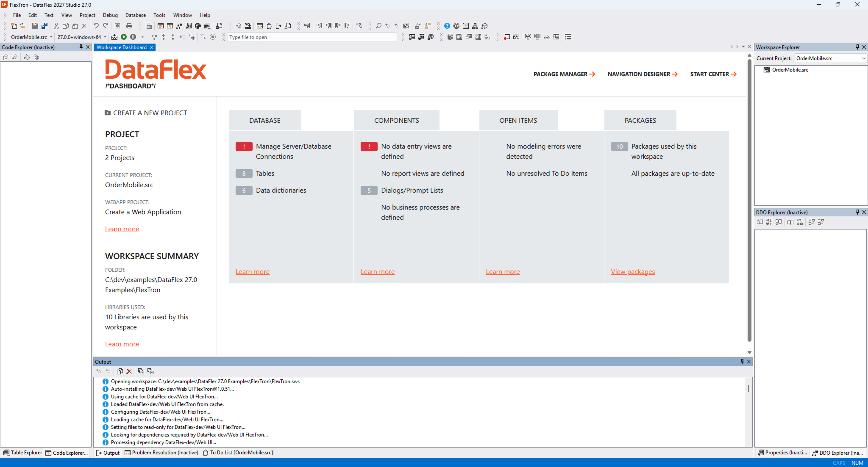Click the Save All icon

44,26
